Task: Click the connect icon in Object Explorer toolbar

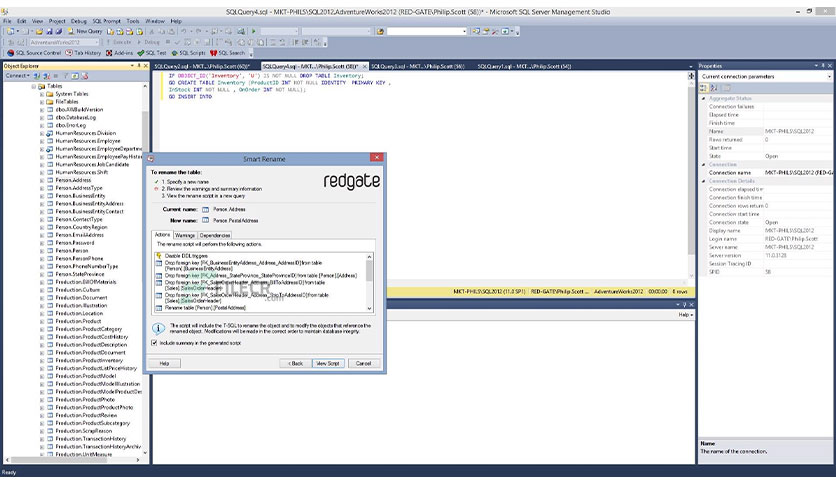Action: point(37,76)
